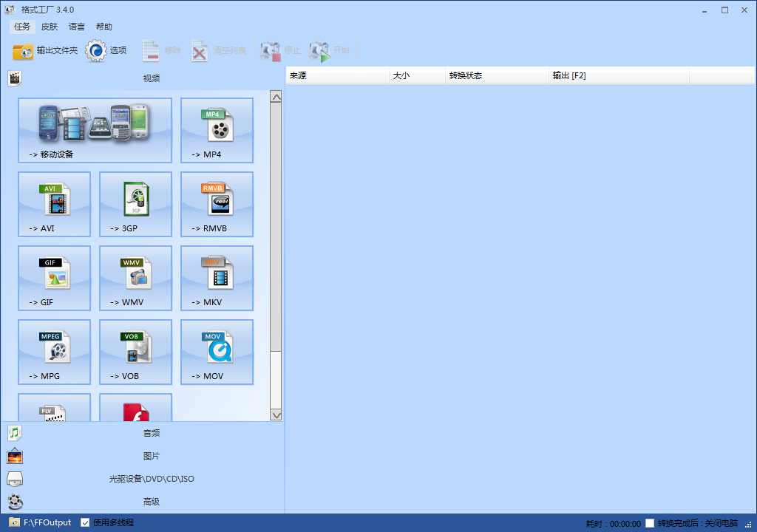Click the format list scroll-down arrow
Screen dimensions: 757x532
[276, 415]
